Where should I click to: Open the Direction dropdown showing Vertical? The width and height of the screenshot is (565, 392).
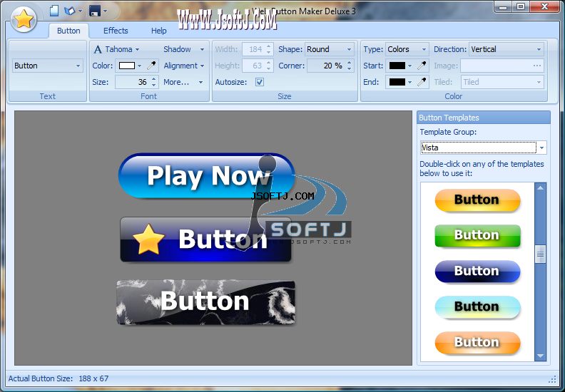(506, 49)
